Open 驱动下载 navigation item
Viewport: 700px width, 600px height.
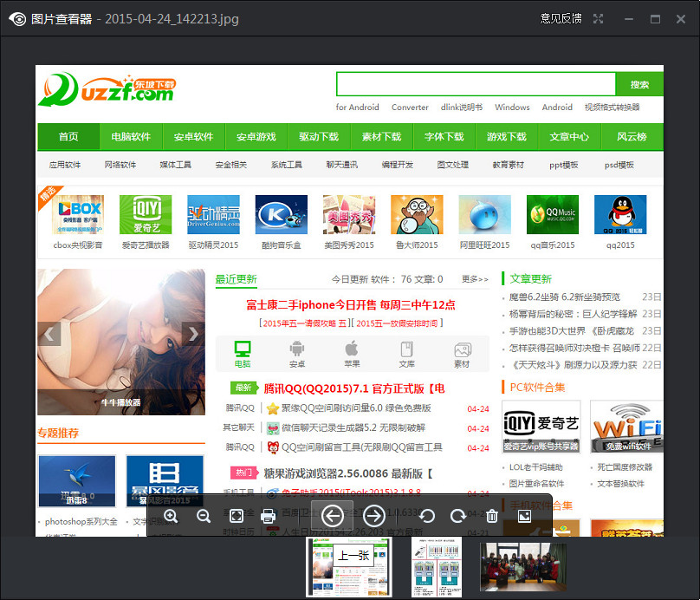coord(319,137)
